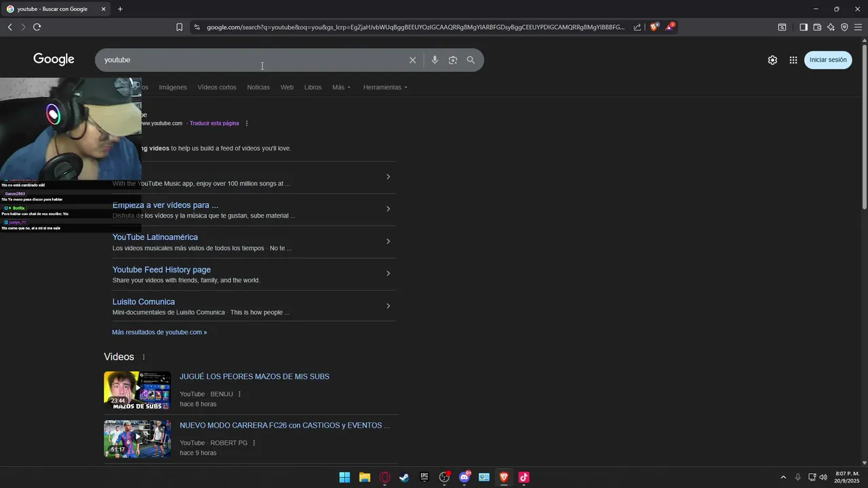Expand the Más search filter dropdown

(342, 87)
